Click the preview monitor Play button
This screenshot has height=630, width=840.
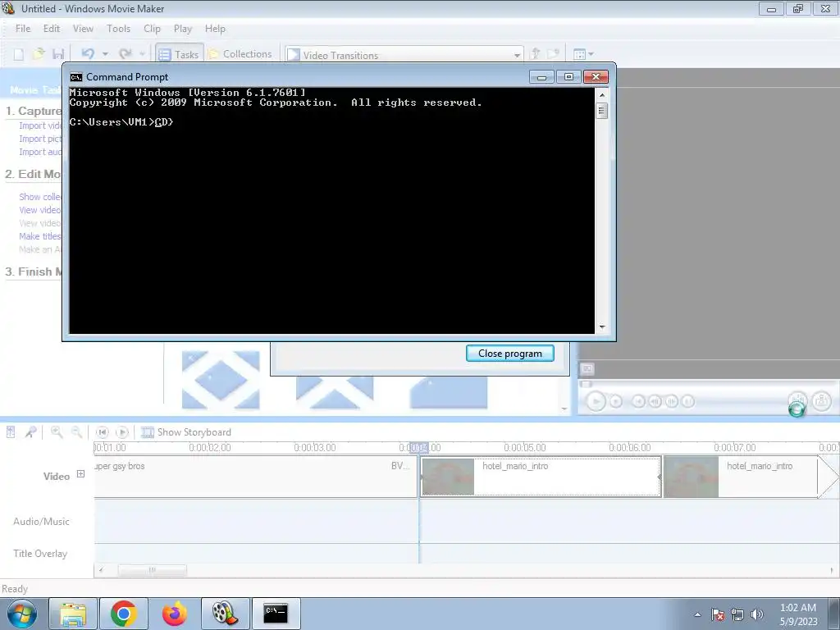pos(596,401)
